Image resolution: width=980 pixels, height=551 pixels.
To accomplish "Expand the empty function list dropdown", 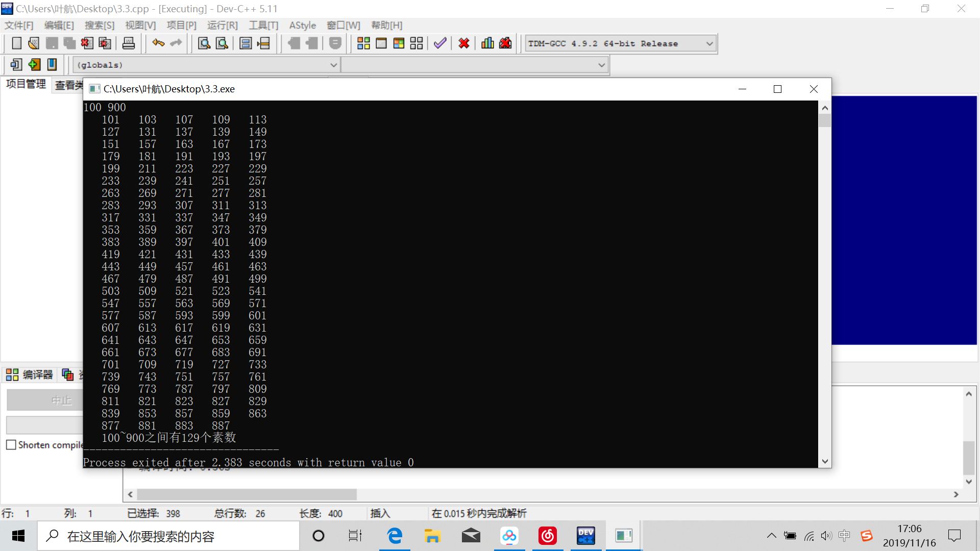I will [601, 65].
